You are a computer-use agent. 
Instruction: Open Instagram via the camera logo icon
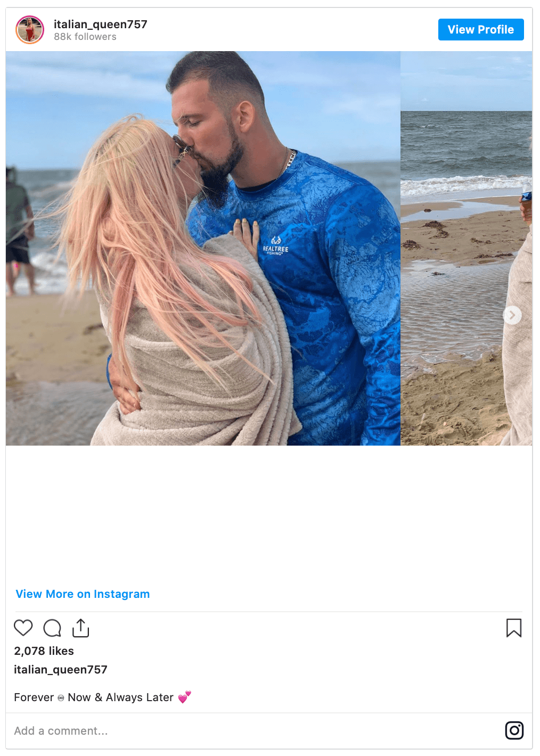514,730
